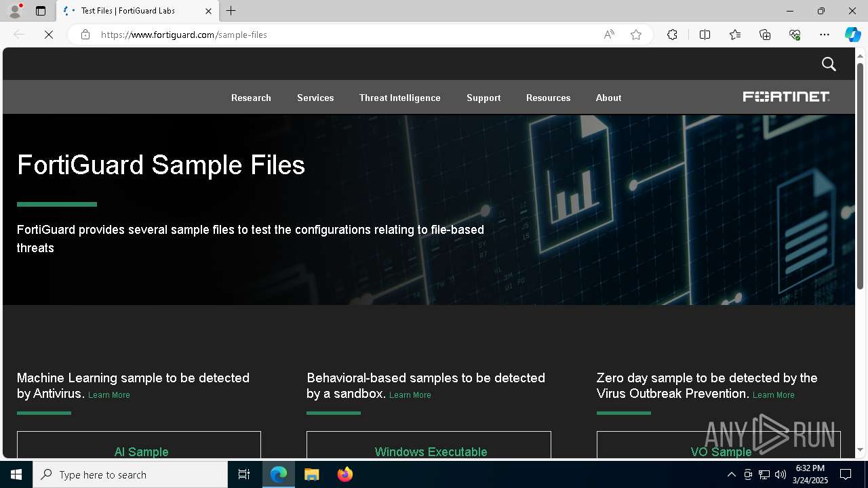This screenshot has height=488, width=868.
Task: Open the tab actions menu icon
Action: tap(41, 11)
